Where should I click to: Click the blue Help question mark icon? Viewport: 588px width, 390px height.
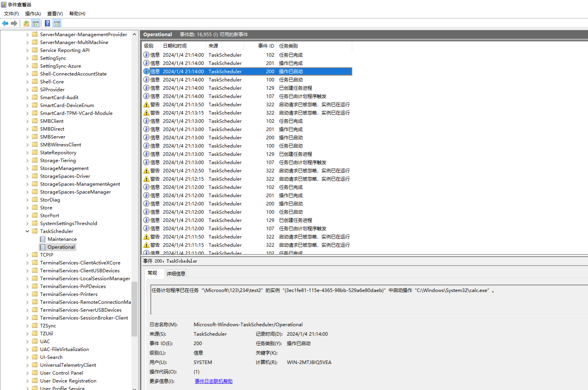point(47,23)
